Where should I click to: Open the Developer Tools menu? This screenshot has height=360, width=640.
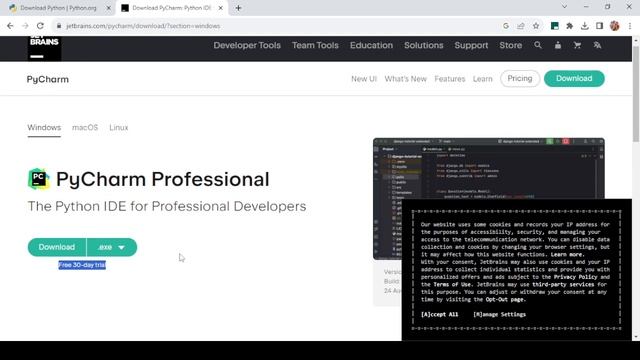(247, 45)
